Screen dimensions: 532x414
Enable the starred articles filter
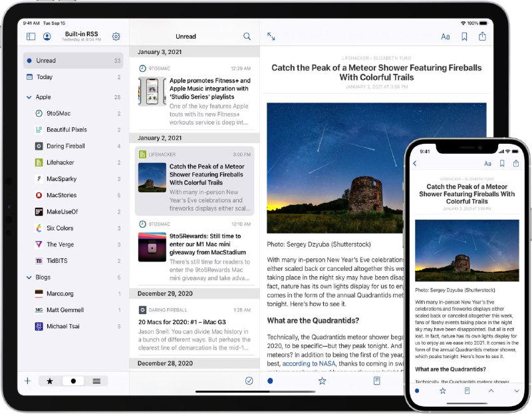pos(49,381)
